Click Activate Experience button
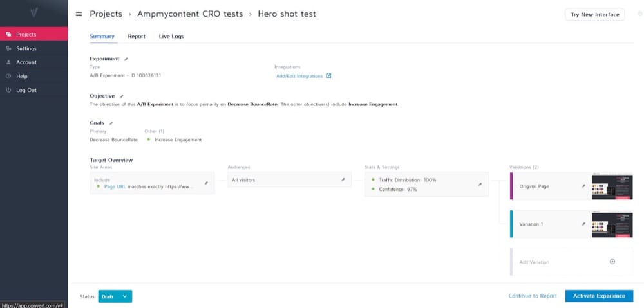644x308 pixels. tap(599, 296)
